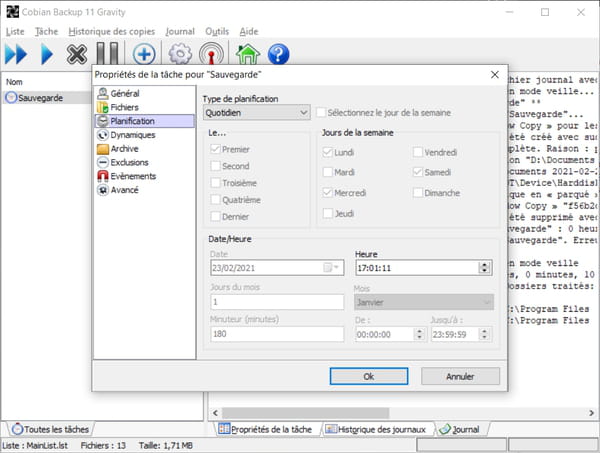Add a new task with plus icon
Viewport: 600px width, 453px height.
click(x=144, y=54)
